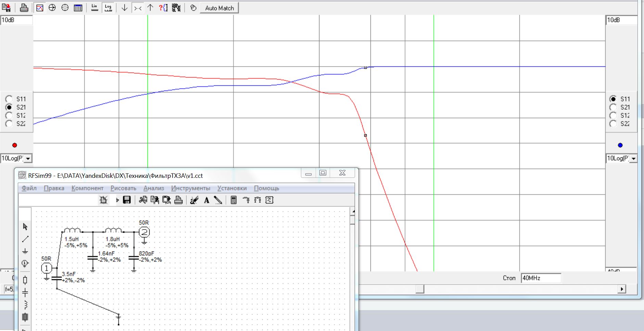Select the wire line tool in palette
The image size is (644, 331).
pos(25,239)
